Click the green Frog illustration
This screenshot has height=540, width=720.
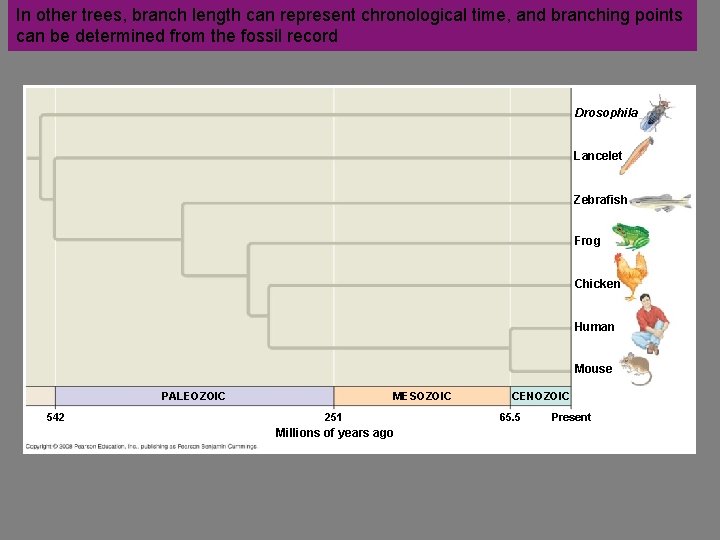point(631,236)
